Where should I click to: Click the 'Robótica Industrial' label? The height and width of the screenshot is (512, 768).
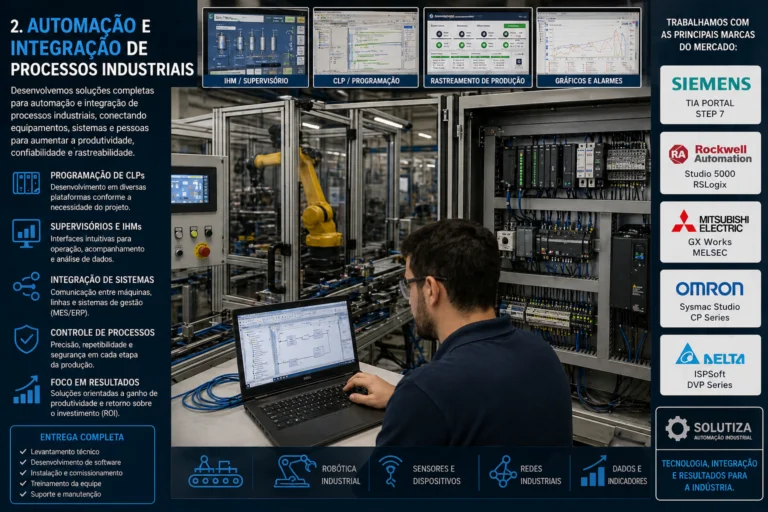pyautogui.click(x=340, y=475)
